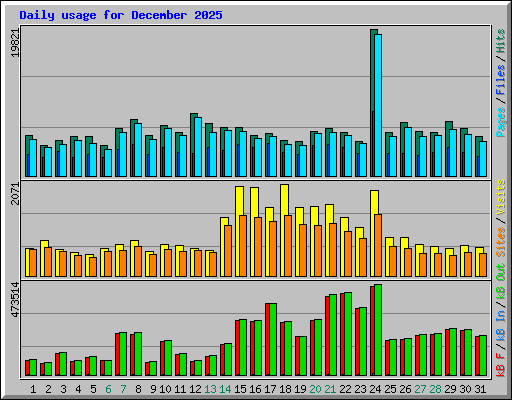
Task: Click x-axis day label 3
Action: (63, 389)
